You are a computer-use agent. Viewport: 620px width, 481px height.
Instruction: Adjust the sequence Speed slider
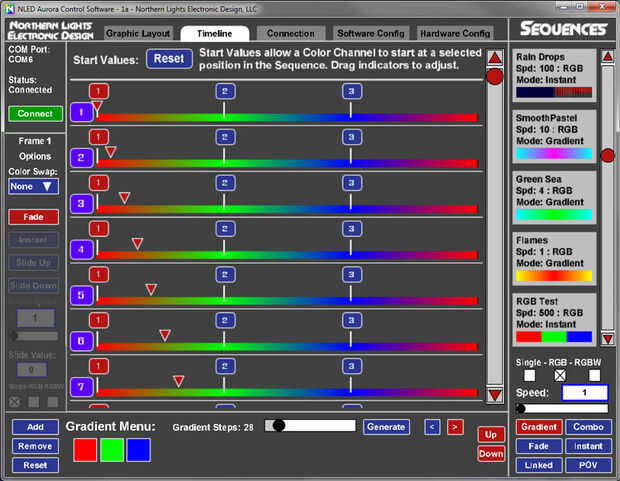(x=562, y=409)
